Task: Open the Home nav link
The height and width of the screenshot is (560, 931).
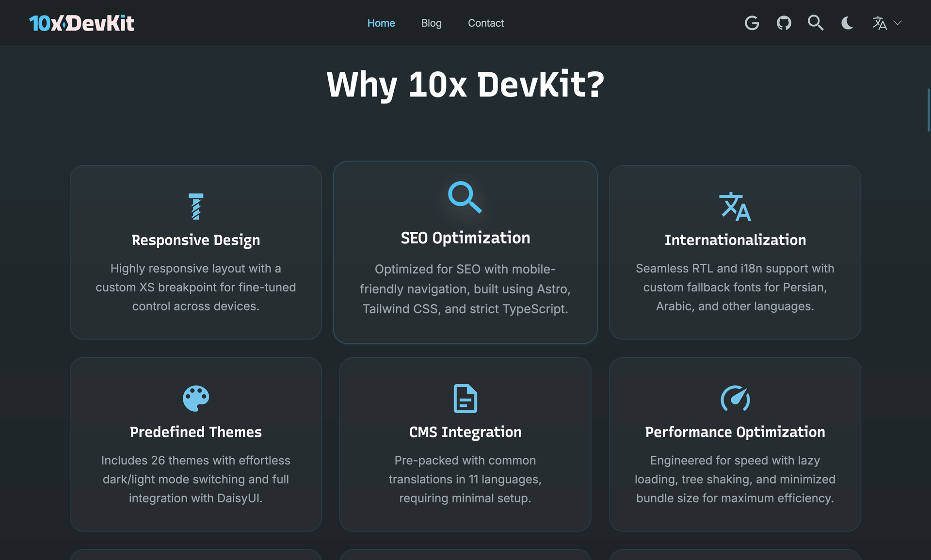Action: [x=381, y=23]
